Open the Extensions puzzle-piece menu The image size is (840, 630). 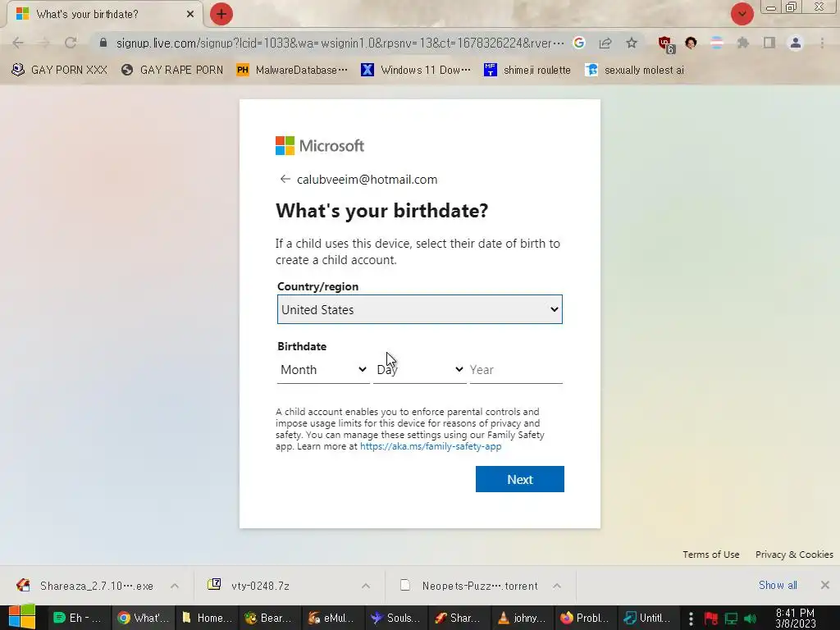tap(743, 43)
